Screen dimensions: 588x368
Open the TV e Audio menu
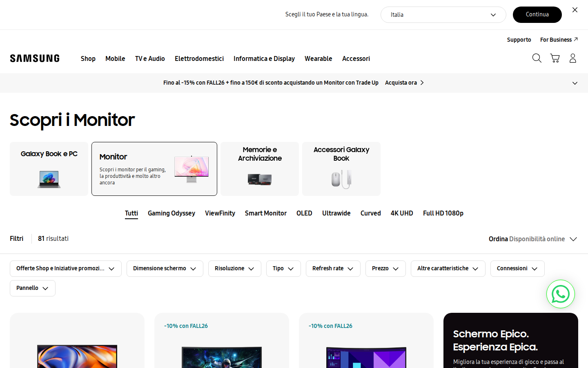click(x=150, y=58)
